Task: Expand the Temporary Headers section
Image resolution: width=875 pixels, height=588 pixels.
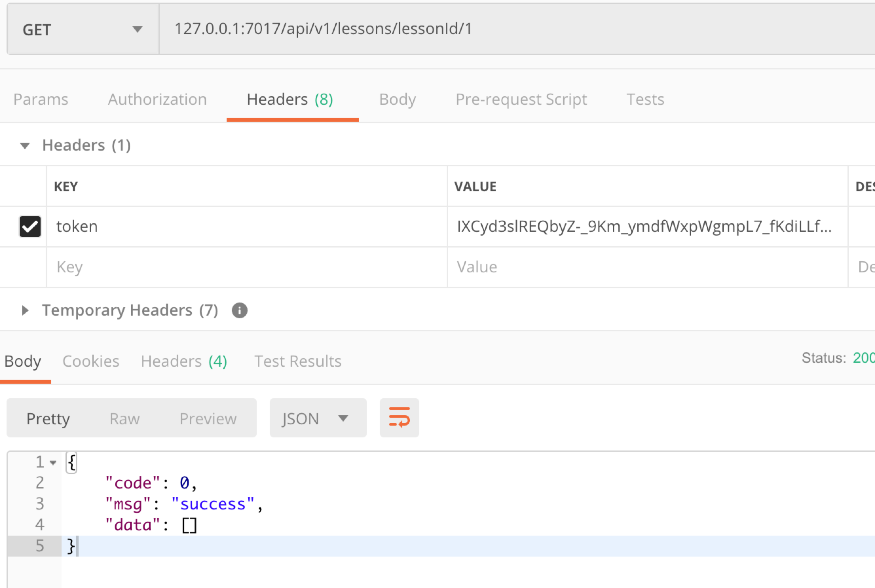Action: pyautogui.click(x=25, y=310)
